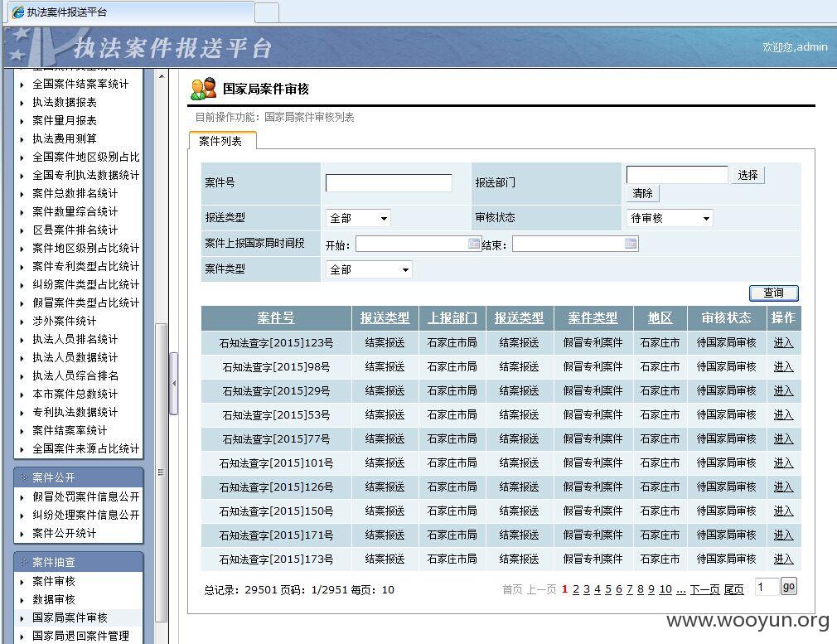
Task: Click the go page button
Action: tap(788, 586)
